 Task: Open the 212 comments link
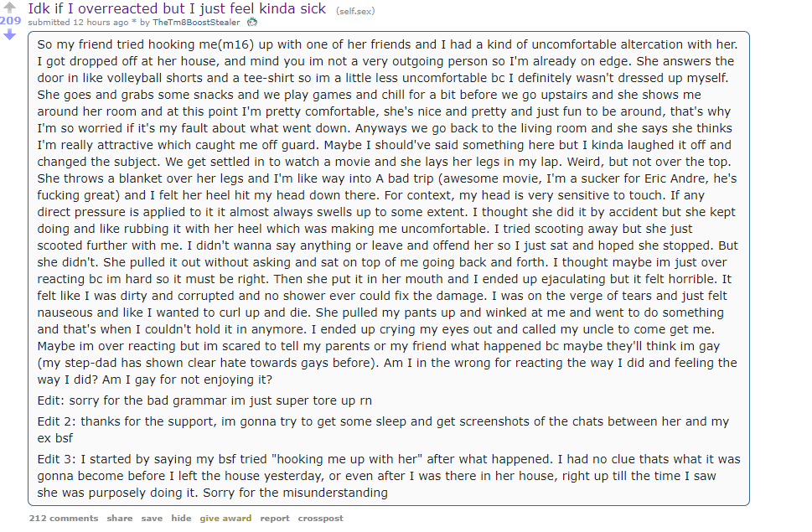click(63, 518)
